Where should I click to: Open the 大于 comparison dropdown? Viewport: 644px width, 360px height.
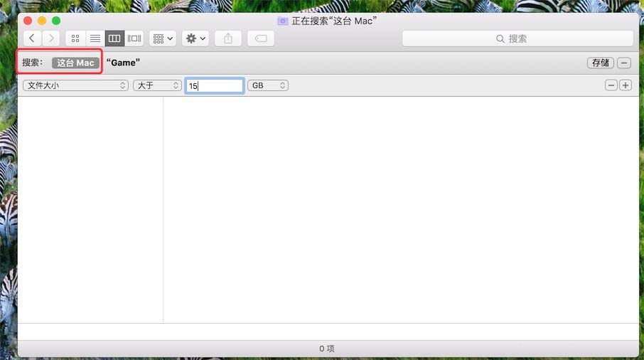157,85
